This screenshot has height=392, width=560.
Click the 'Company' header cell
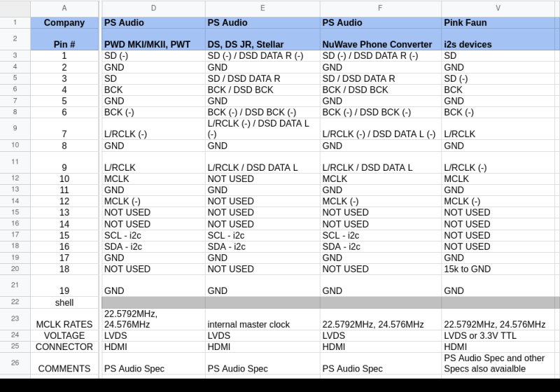pos(64,22)
